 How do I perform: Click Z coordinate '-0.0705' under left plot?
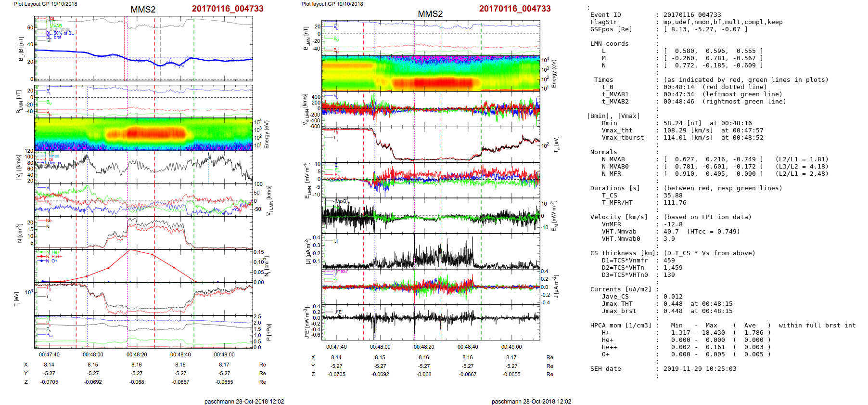pos(49,382)
